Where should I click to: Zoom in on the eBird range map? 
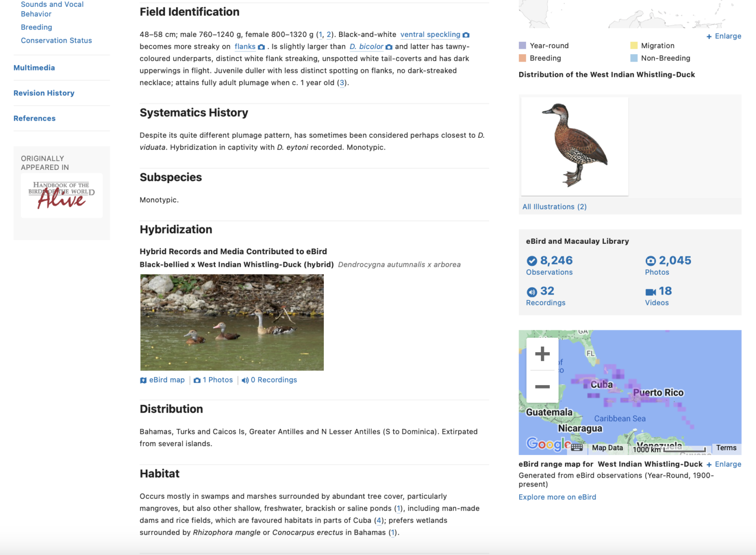point(542,354)
